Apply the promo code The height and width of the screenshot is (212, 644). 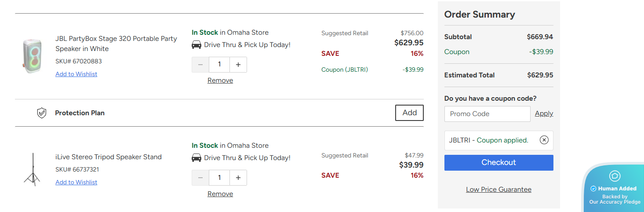(544, 113)
